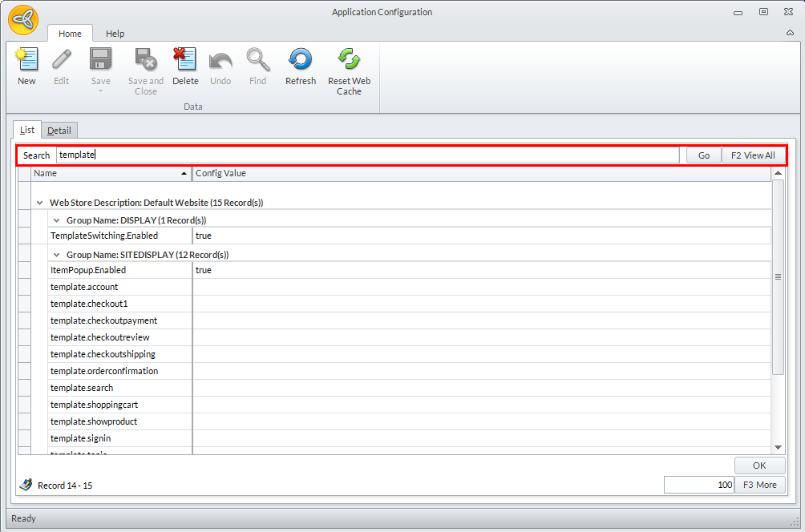Click the true value of ItemPopup.Enabled

(204, 270)
